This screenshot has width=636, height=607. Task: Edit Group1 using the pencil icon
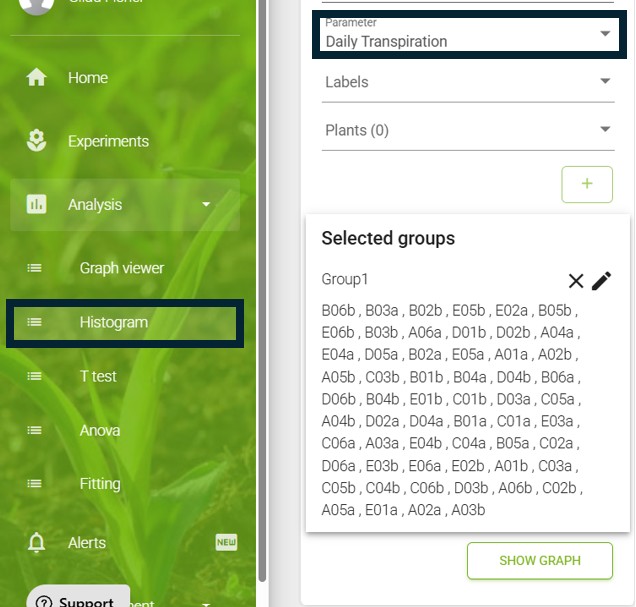tap(602, 281)
